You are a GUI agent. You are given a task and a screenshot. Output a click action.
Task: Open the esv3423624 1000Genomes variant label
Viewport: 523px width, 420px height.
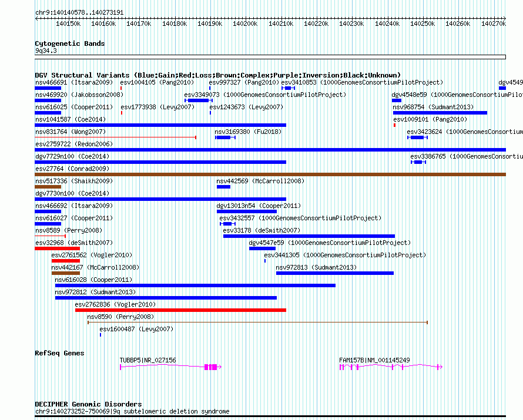465,132
